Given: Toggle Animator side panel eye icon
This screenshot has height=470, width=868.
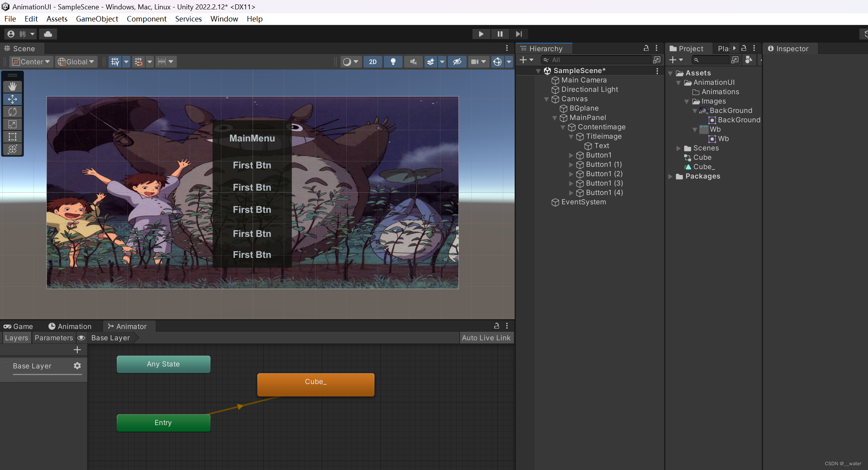Looking at the screenshot, I should point(81,338).
